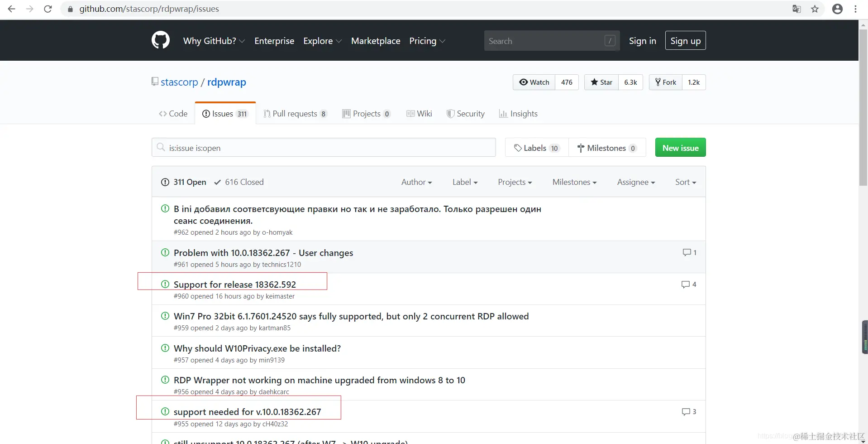Expand the Explore menu
Image resolution: width=868 pixels, height=444 pixels.
(323, 41)
